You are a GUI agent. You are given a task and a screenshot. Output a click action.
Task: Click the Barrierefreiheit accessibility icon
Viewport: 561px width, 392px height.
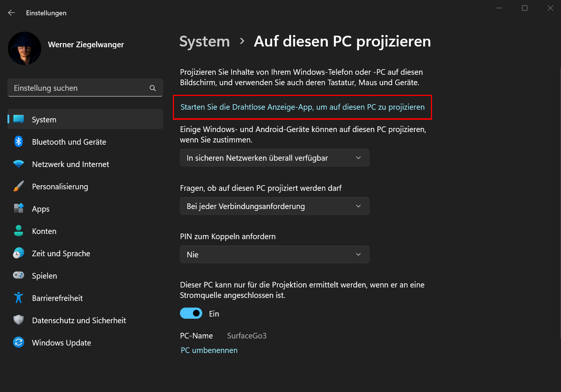[x=19, y=298]
